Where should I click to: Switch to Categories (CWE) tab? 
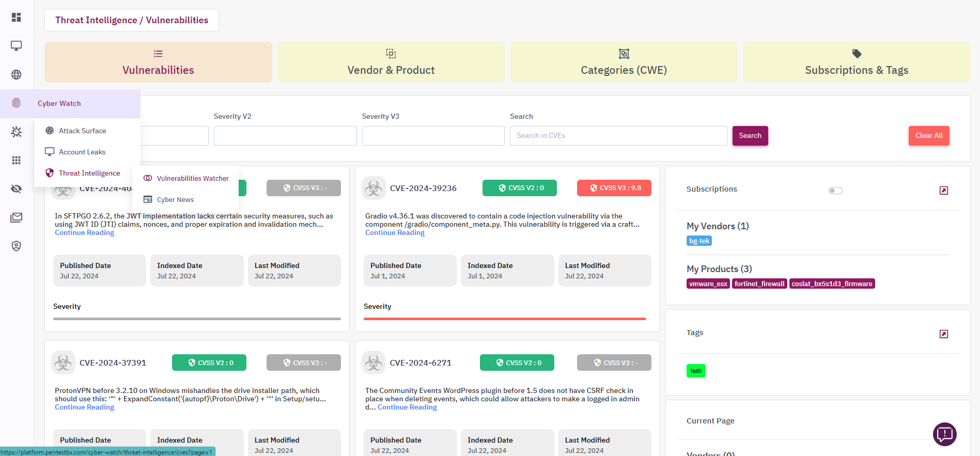click(624, 62)
